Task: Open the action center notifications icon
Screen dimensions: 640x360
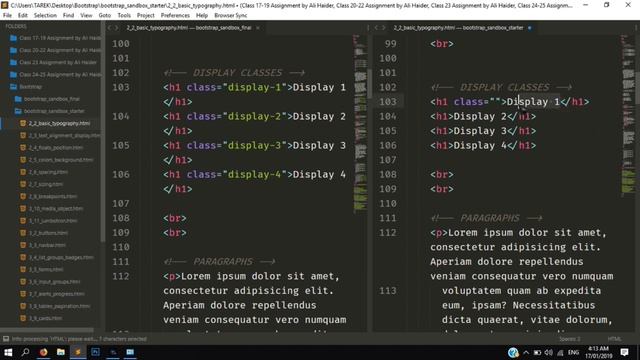Action: (624, 352)
